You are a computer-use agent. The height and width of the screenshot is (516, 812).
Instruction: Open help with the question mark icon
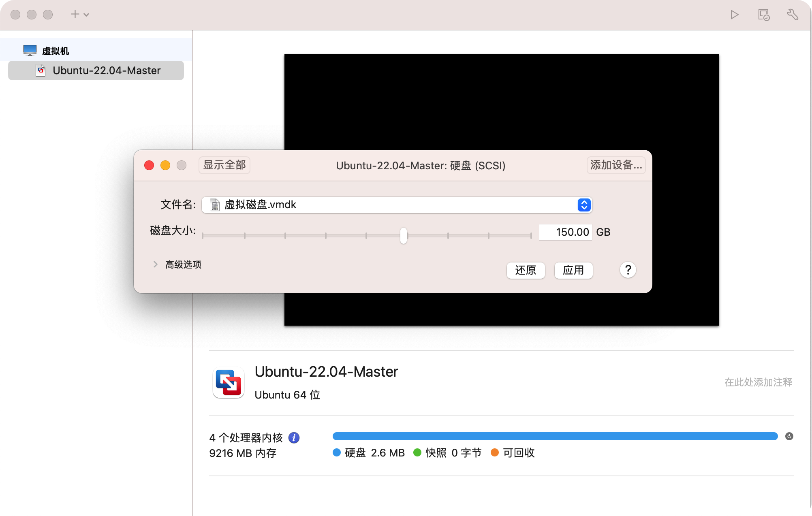pos(628,270)
